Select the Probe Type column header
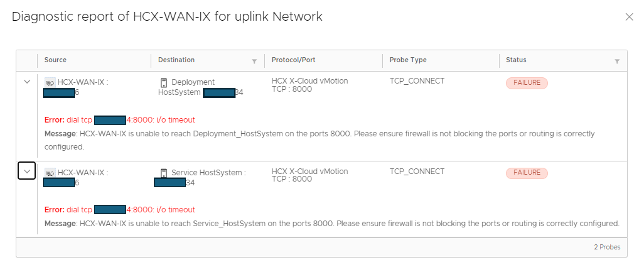Screen dimensions: 644x267 (408, 60)
